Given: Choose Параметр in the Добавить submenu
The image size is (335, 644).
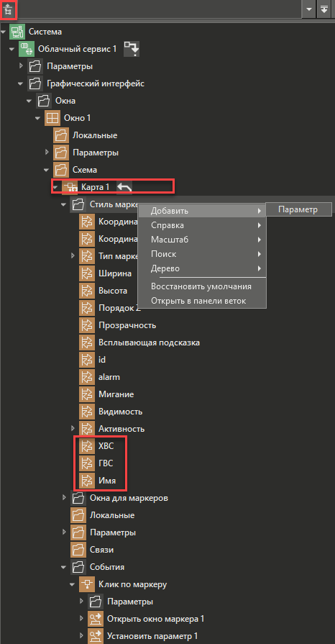Looking at the screenshot, I should point(298,209).
